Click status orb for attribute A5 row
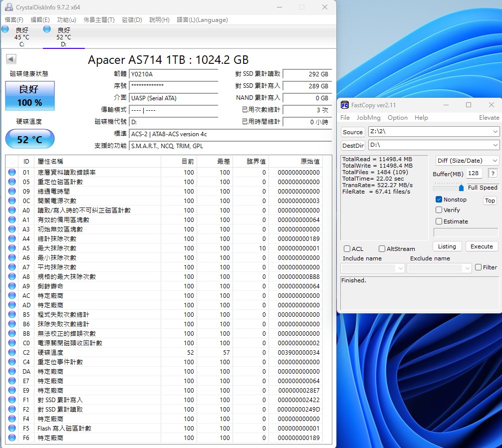502x448 pixels. tap(12, 248)
